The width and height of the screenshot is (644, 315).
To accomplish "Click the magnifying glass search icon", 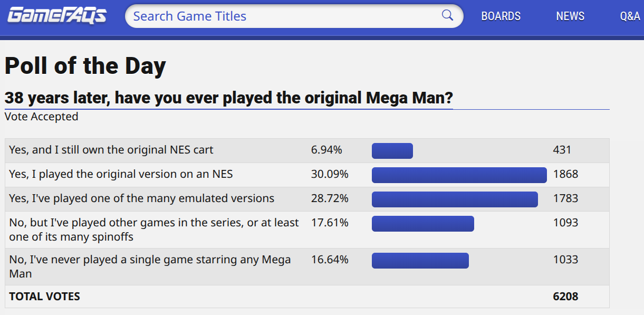I will (x=447, y=15).
